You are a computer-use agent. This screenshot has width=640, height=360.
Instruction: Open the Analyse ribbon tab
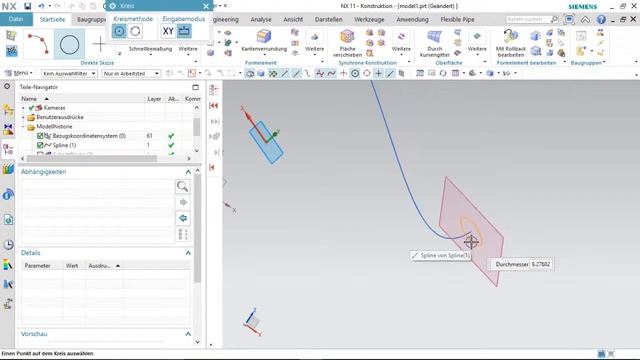tap(261, 19)
